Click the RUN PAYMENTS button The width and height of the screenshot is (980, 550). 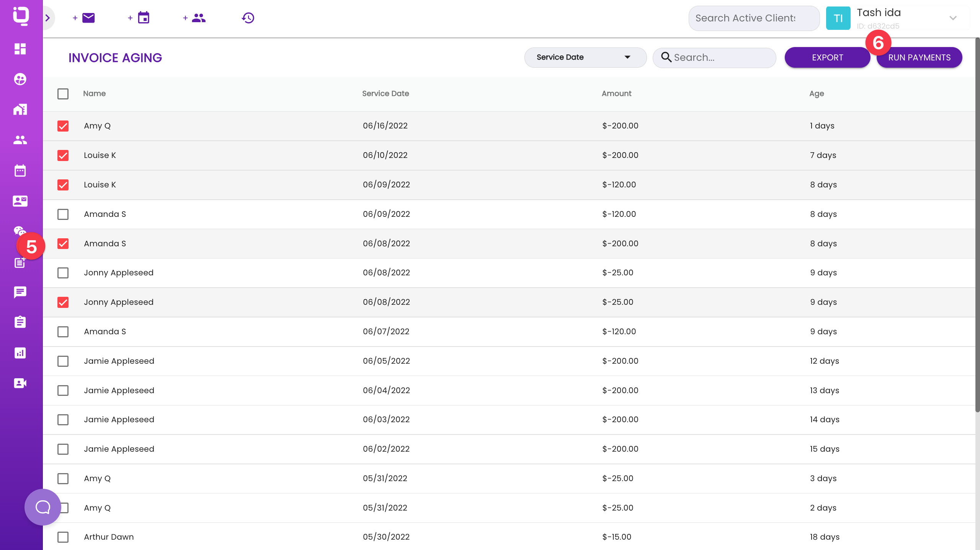920,57
